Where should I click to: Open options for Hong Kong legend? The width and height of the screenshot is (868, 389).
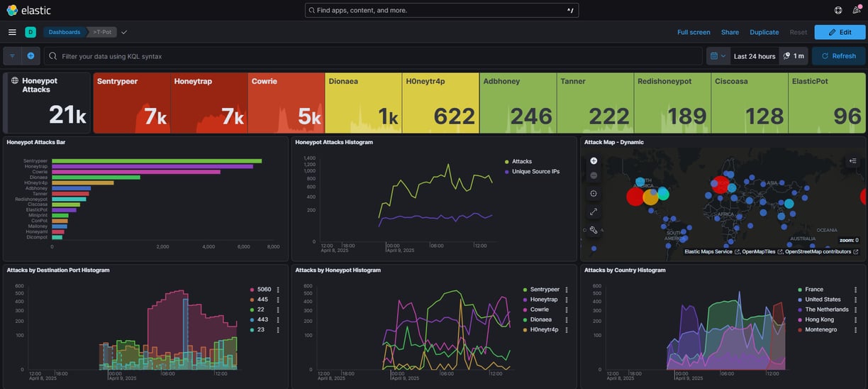click(856, 319)
